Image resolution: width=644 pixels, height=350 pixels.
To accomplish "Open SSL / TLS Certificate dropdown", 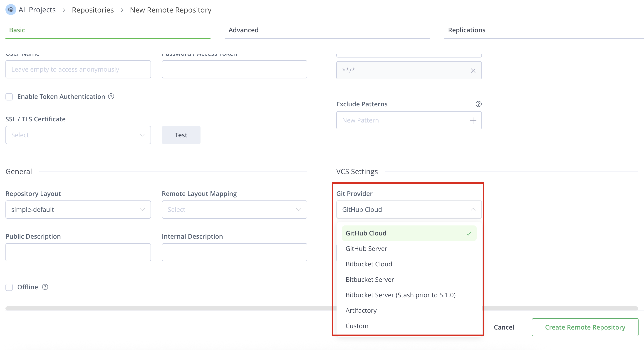I will [x=78, y=135].
